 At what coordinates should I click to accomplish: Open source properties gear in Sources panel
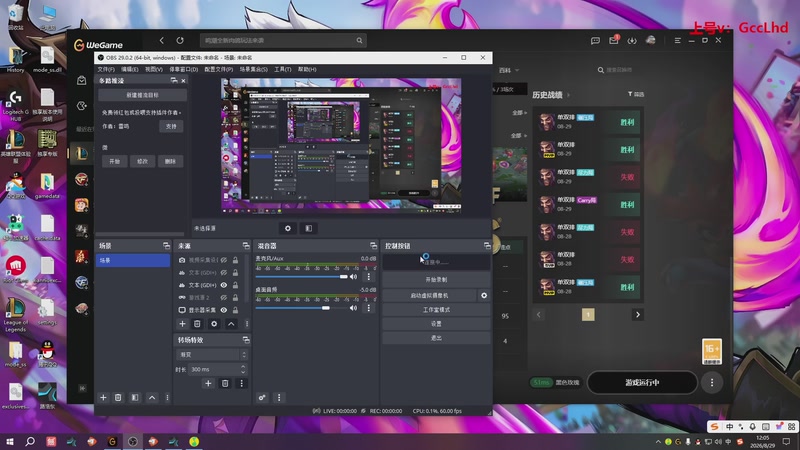(x=214, y=323)
